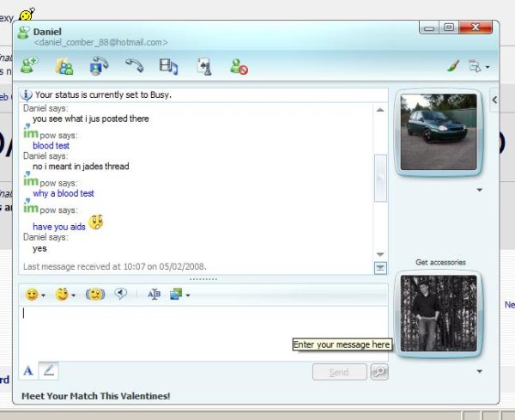
Task: Open the color scheme paintbrush icon
Action: pyautogui.click(x=454, y=65)
